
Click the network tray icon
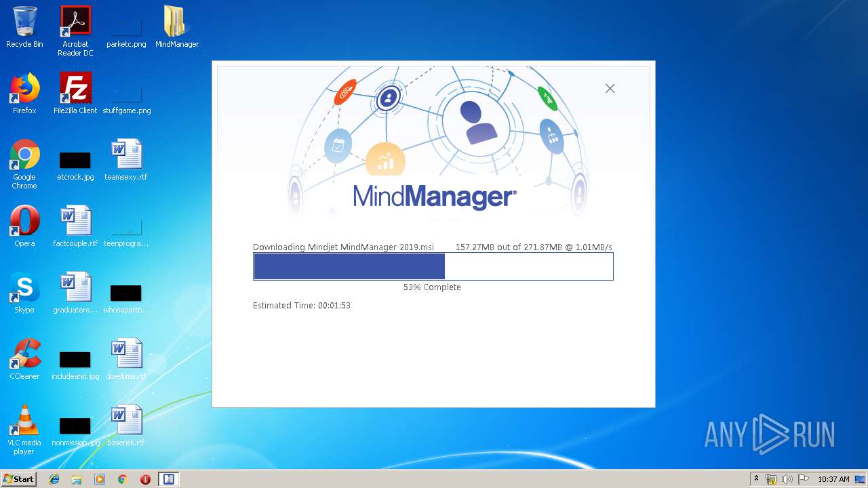(771, 479)
